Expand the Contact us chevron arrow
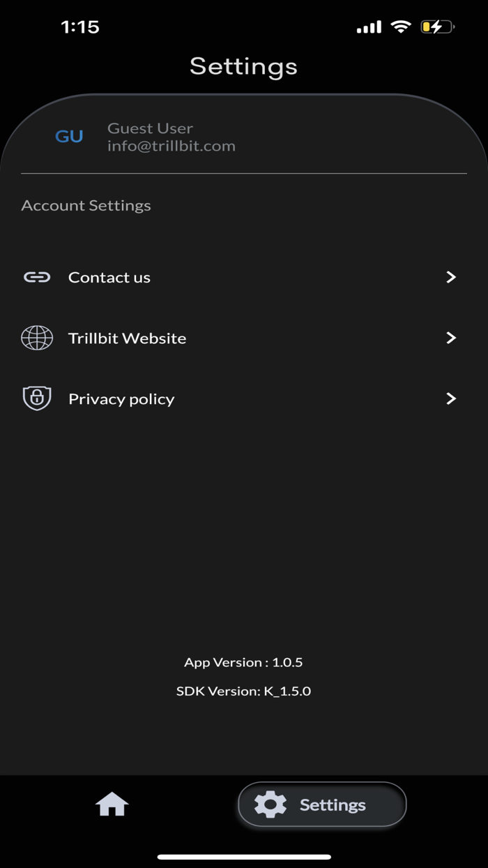Viewport: 488px width, 868px height. click(451, 277)
